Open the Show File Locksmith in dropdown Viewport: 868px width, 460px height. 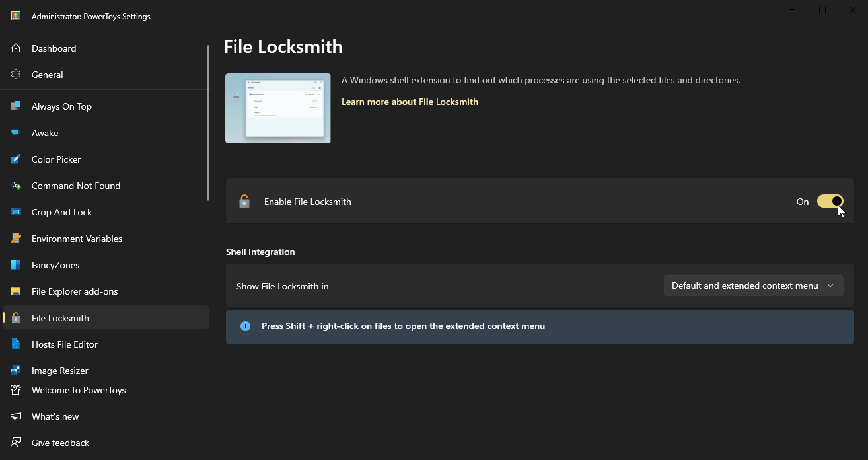(753, 286)
